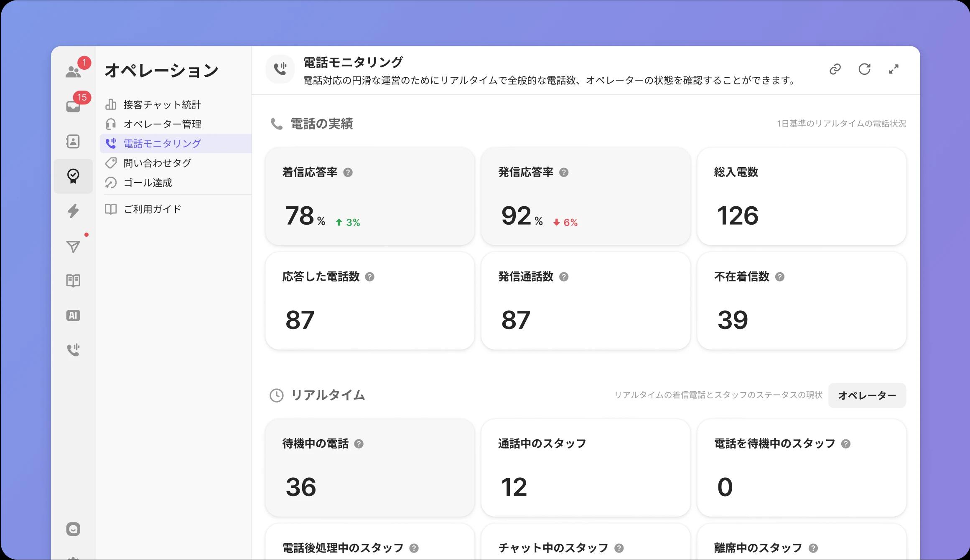
Task: Open the contacts icon in left rail
Action: pos(73,141)
